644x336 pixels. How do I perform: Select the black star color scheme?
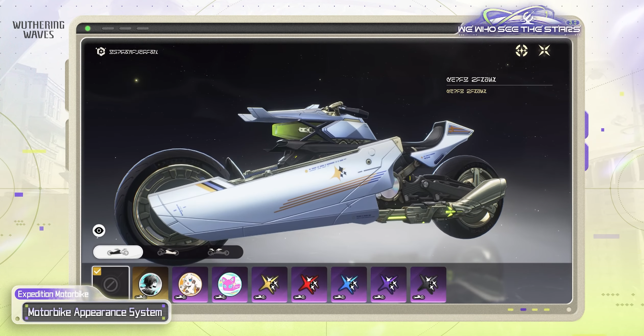tap(428, 284)
